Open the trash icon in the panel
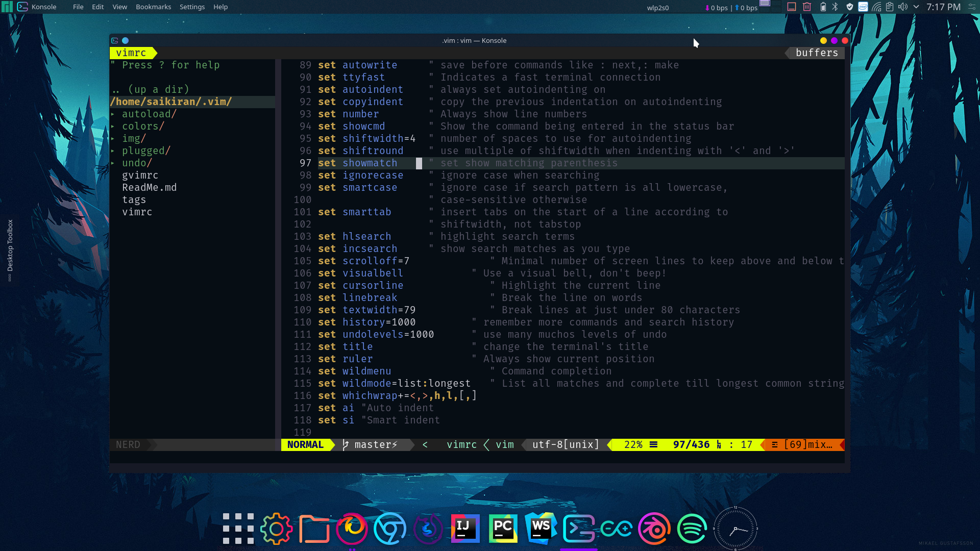 pyautogui.click(x=807, y=7)
